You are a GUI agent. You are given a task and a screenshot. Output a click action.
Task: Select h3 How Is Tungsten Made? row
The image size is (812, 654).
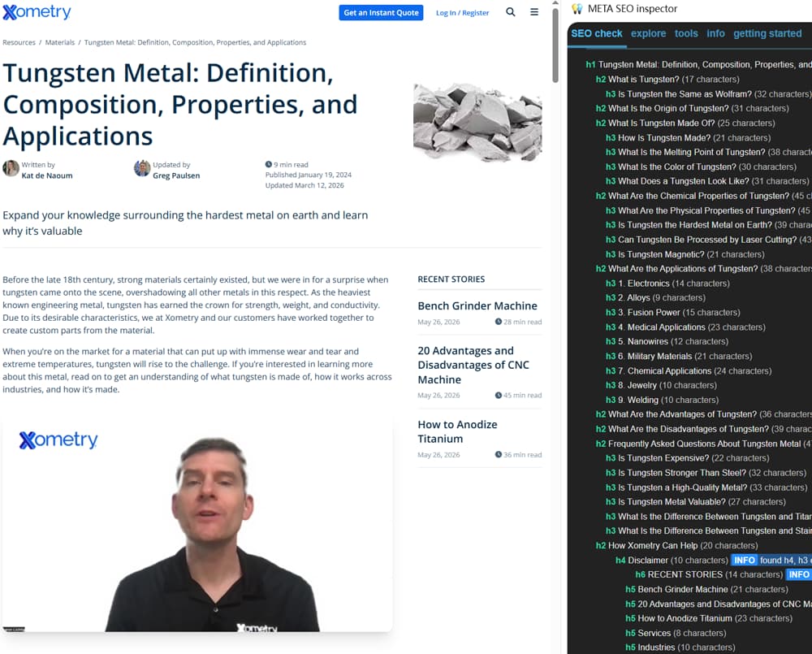688,138
